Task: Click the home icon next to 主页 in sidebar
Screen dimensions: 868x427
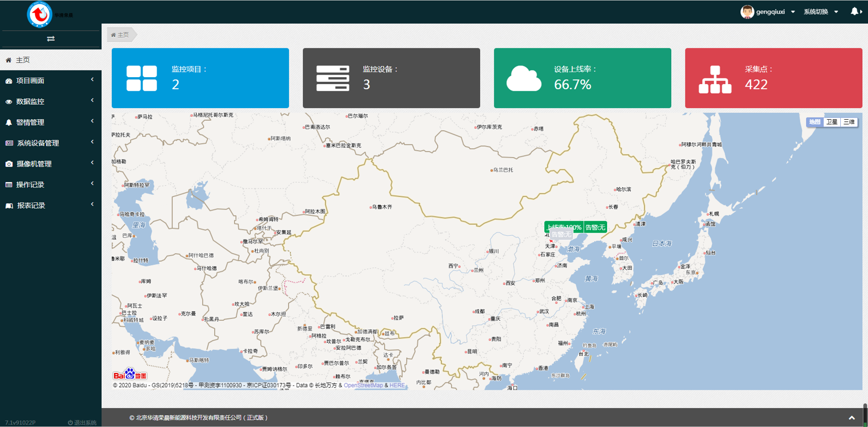Action: click(x=8, y=60)
